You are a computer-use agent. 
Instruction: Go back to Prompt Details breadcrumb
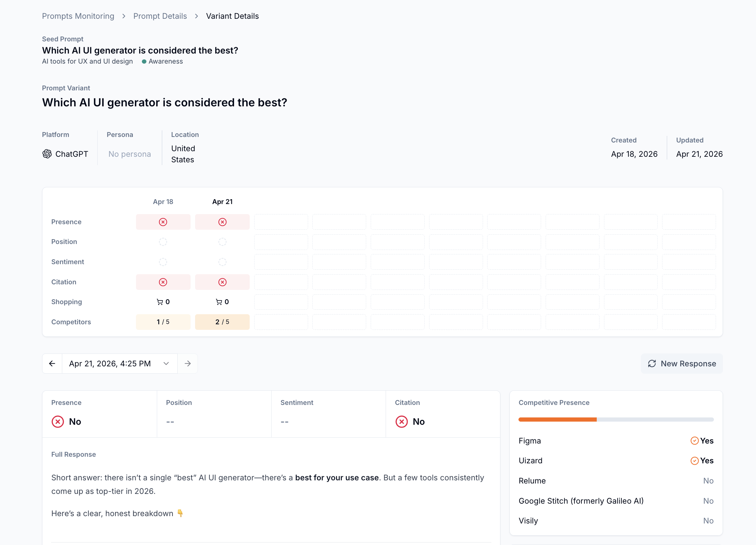point(160,16)
